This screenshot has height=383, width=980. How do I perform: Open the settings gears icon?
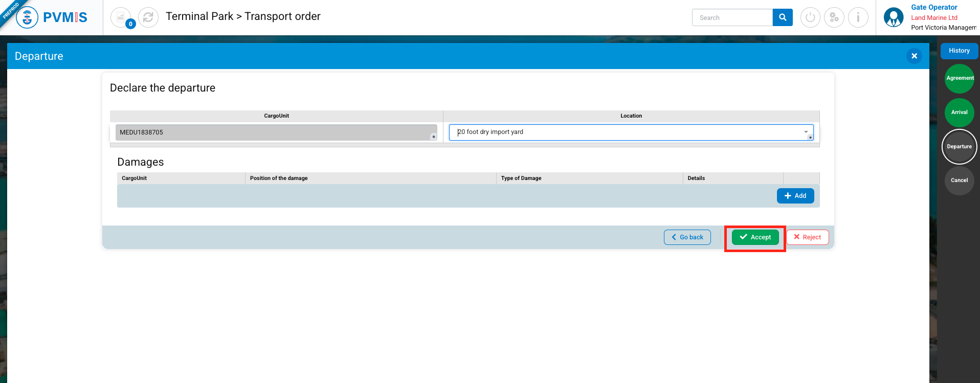tap(834, 17)
